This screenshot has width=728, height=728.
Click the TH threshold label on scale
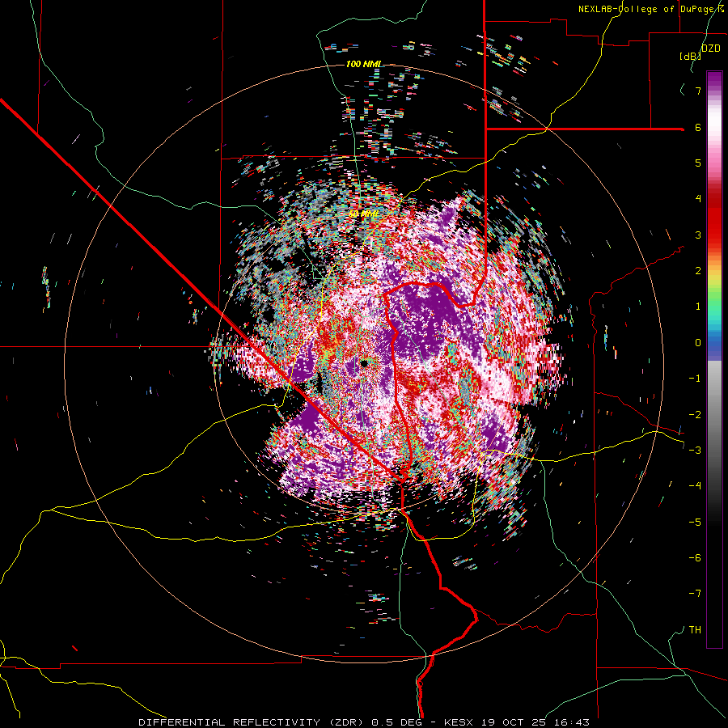tap(695, 630)
